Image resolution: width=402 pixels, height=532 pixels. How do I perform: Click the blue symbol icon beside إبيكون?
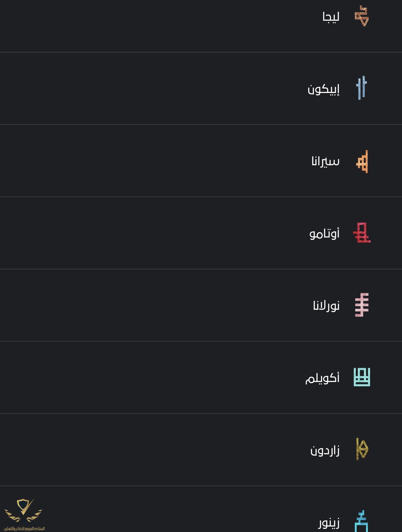click(x=361, y=88)
